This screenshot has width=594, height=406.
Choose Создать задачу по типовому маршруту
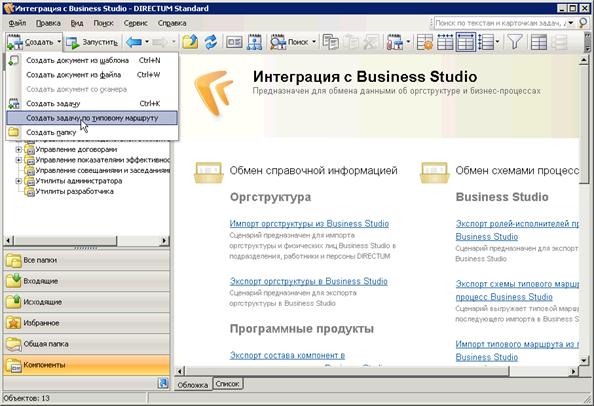coord(92,118)
